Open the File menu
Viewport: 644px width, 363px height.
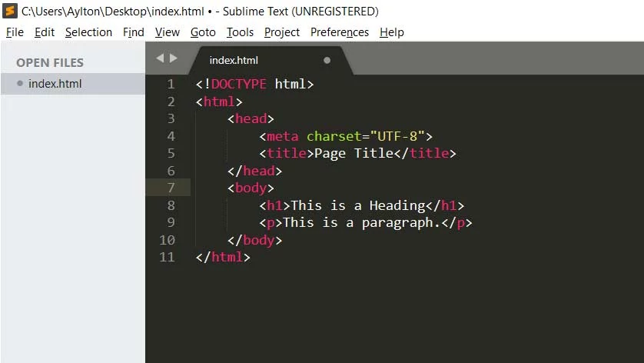tap(15, 32)
